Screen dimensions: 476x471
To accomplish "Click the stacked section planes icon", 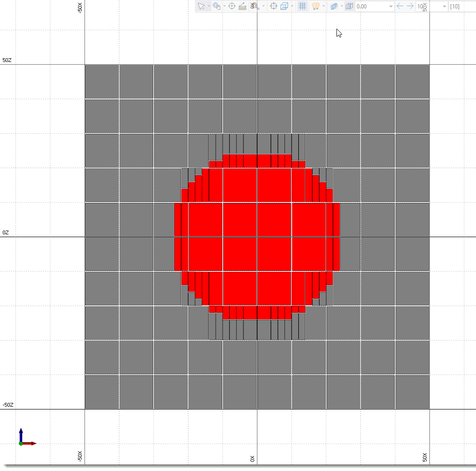I will (x=334, y=6).
